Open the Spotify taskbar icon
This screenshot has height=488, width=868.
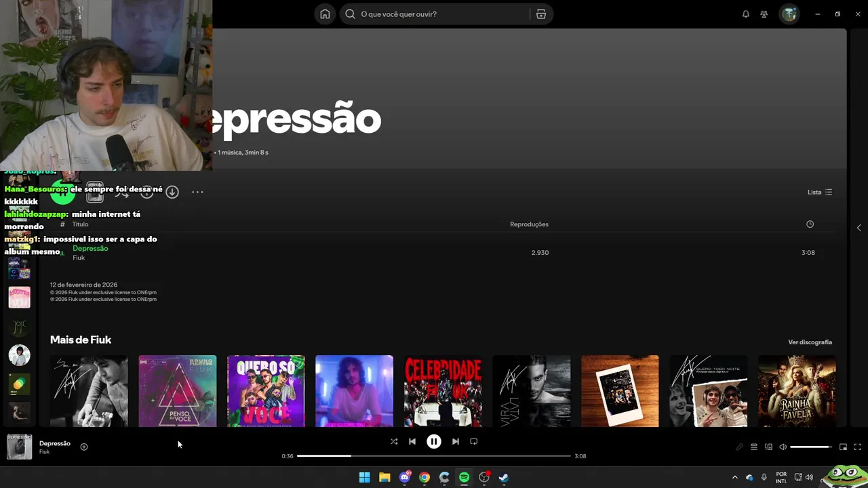(x=464, y=477)
